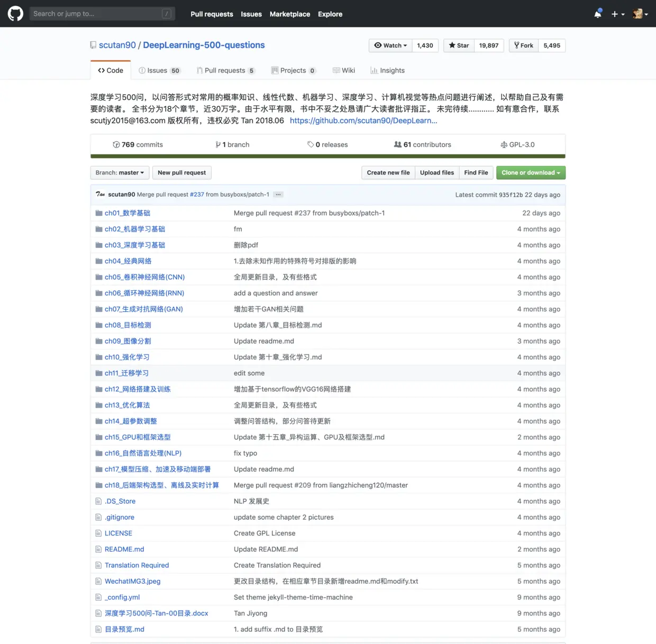Open the user avatar menu
Viewport: 656px width, 644px height.
click(640, 14)
